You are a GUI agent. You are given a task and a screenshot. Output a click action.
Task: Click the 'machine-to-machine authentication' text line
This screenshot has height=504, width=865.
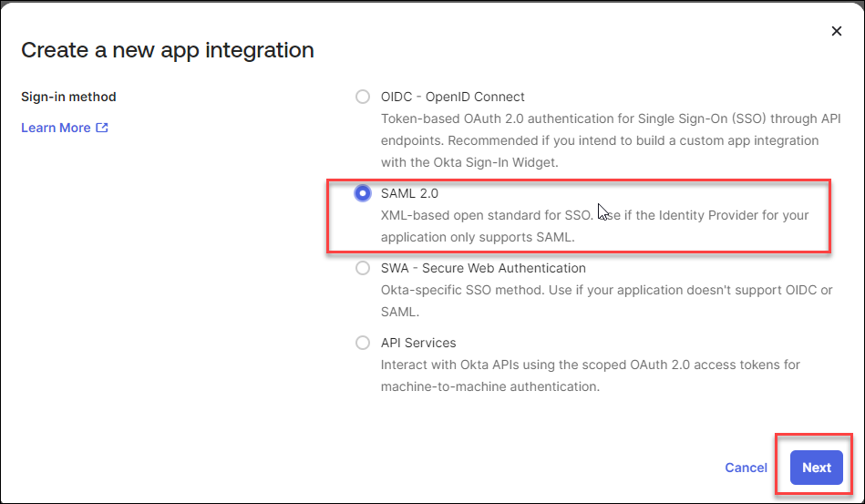click(489, 386)
